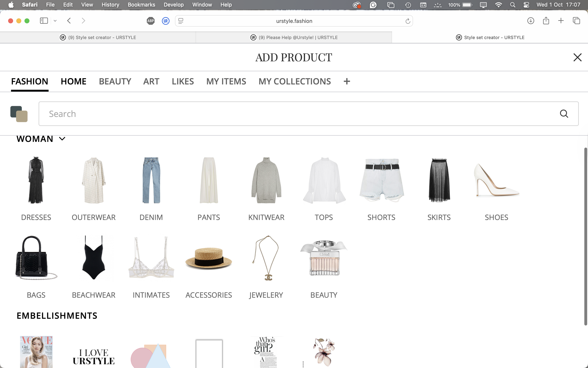This screenshot has width=588, height=368.
Task: Add the Vogue magazine cover embellishment
Action: pos(36,352)
